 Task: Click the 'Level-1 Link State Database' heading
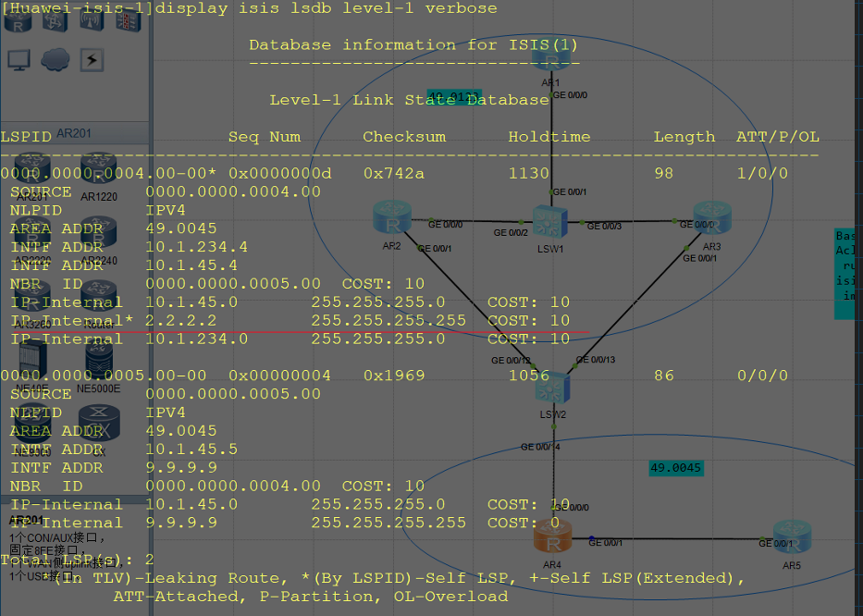point(409,100)
